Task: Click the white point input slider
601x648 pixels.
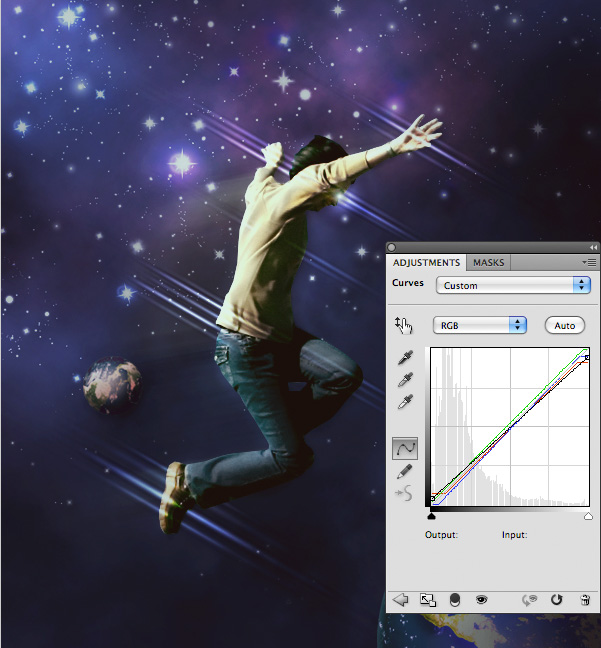Action: (588, 516)
